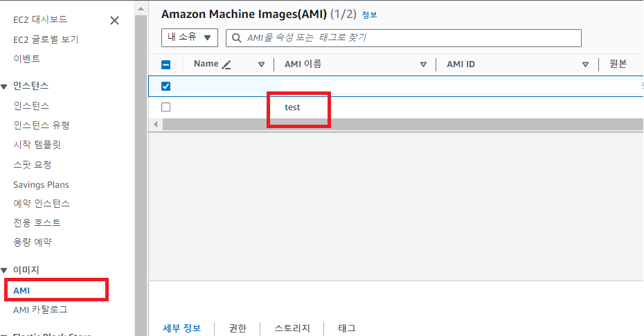Screen dimensions: 644x336
Task: Click the table horizontal scrollbar track
Action: click(x=403, y=125)
